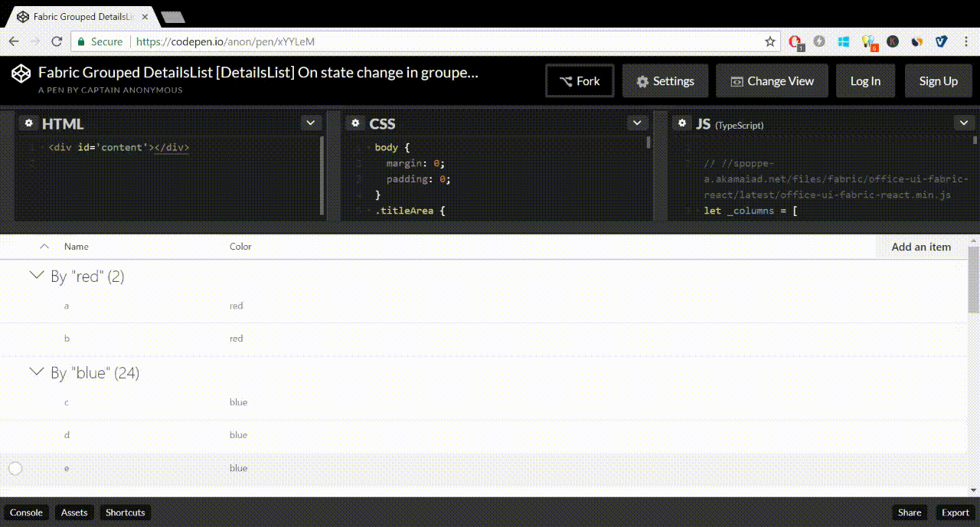Image resolution: width=980 pixels, height=527 pixels.
Task: Open the HTML panel settings gear
Action: pos(29,123)
